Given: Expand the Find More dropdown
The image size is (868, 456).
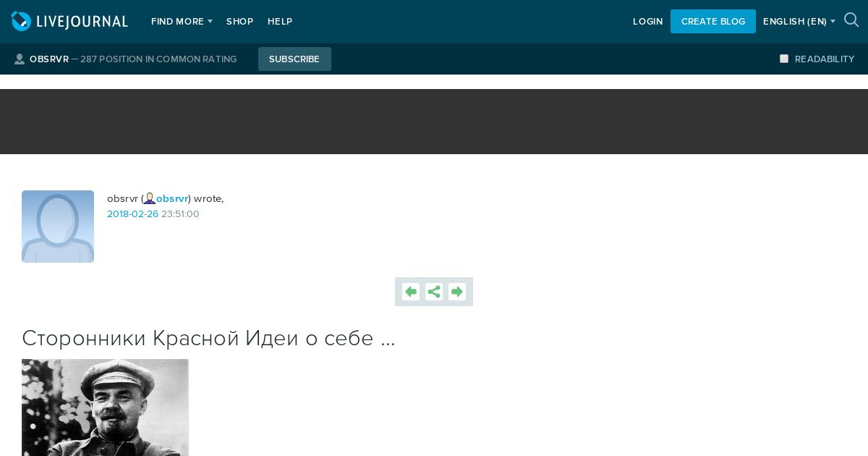Looking at the screenshot, I should (182, 22).
